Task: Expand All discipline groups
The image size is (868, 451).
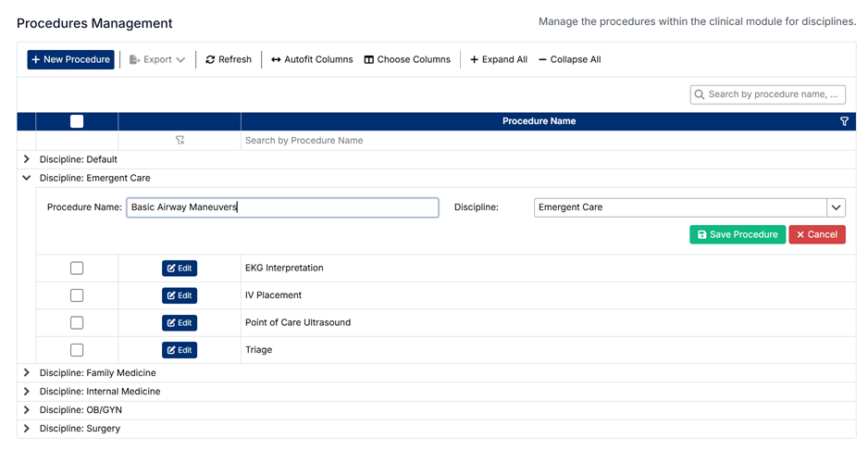Action: click(499, 59)
